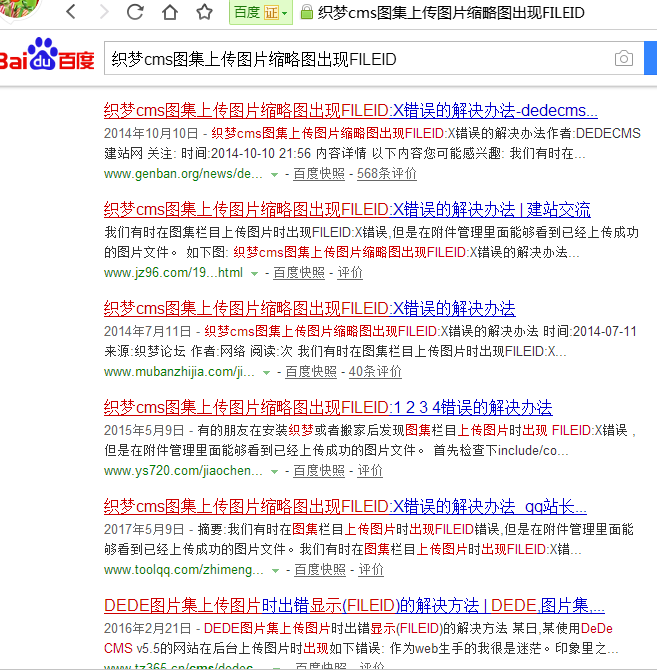Viewport: 657px width, 670px height.
Task: Open 评价 link for the ys720.com result
Action: [x=370, y=470]
